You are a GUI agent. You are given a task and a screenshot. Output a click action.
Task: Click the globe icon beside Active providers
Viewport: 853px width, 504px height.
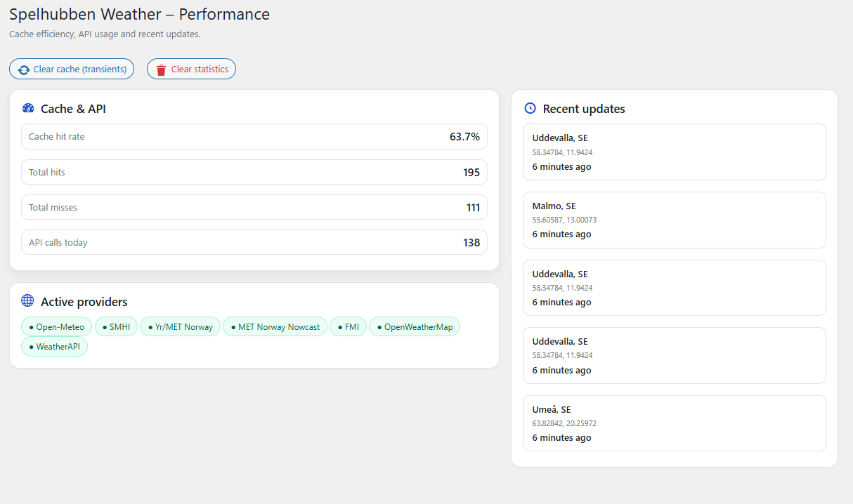click(27, 301)
